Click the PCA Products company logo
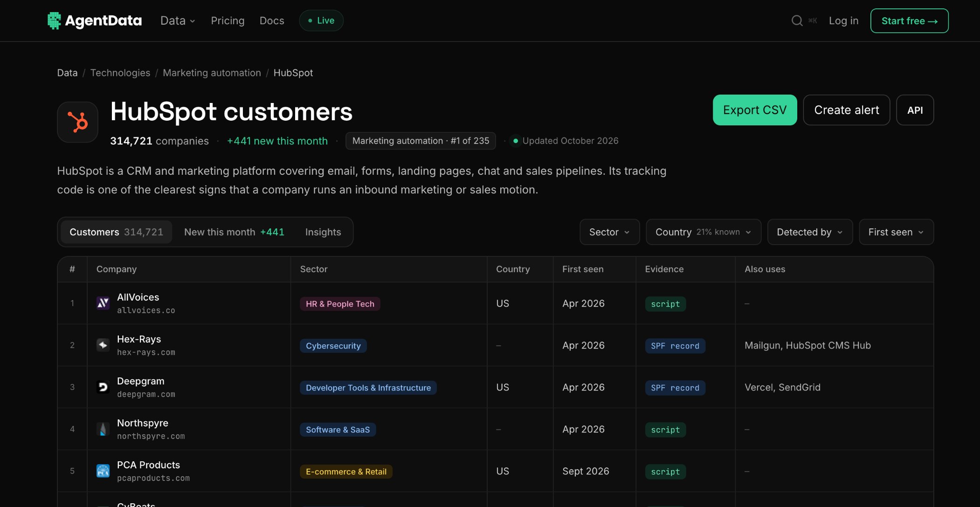Image resolution: width=980 pixels, height=507 pixels. point(103,471)
